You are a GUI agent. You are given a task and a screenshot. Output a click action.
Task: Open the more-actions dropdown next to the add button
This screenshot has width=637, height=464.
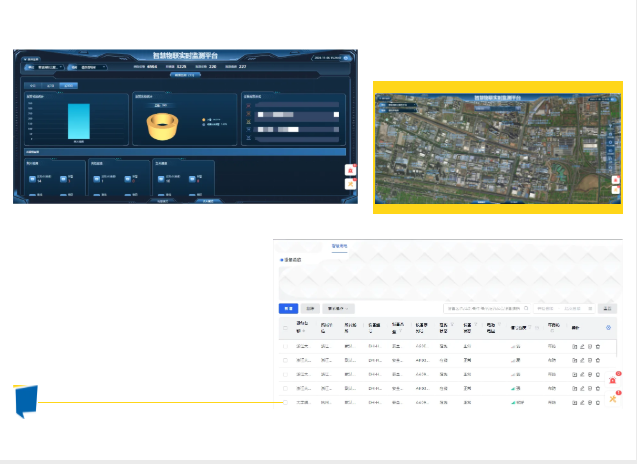pyautogui.click(x=337, y=309)
